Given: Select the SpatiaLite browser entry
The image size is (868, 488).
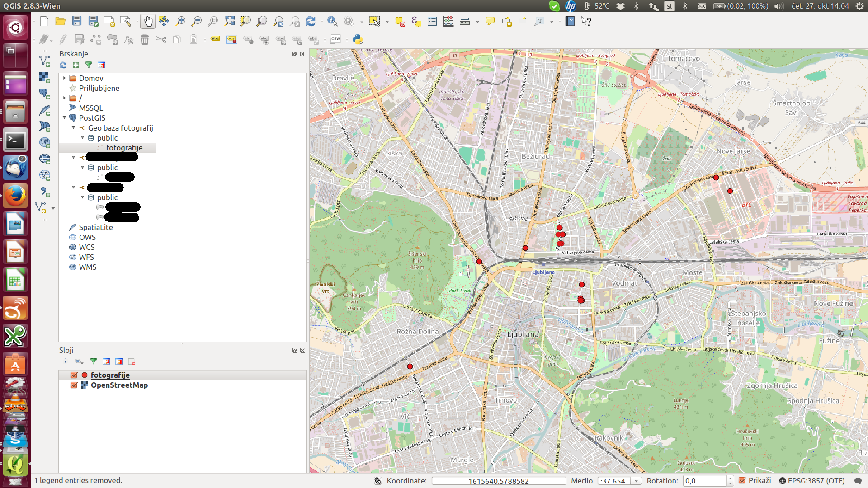Looking at the screenshot, I should pyautogui.click(x=96, y=227).
